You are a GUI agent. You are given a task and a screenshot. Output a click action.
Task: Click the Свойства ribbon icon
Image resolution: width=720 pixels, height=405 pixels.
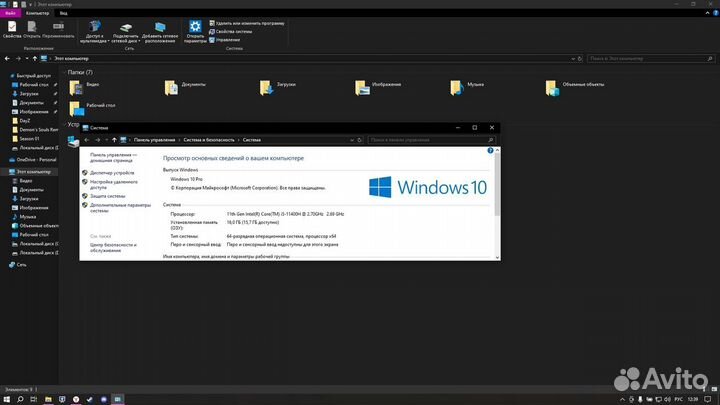tap(12, 28)
